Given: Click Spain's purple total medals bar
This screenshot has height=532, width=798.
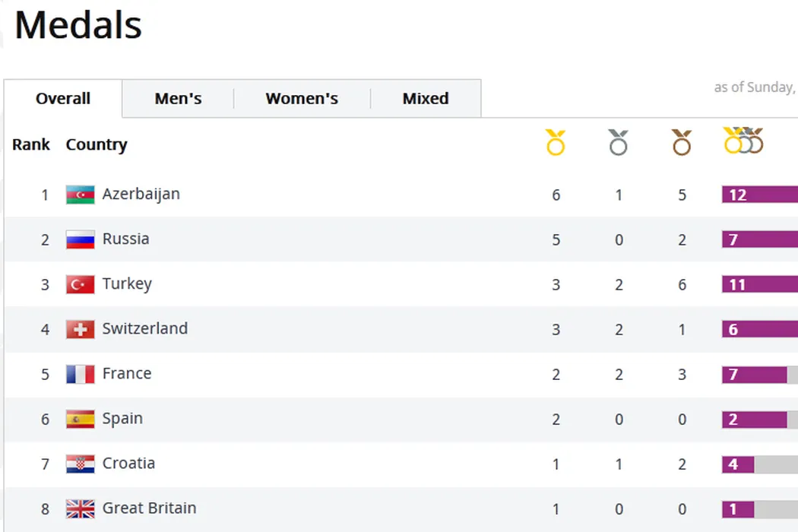Looking at the screenshot, I should point(753,419).
